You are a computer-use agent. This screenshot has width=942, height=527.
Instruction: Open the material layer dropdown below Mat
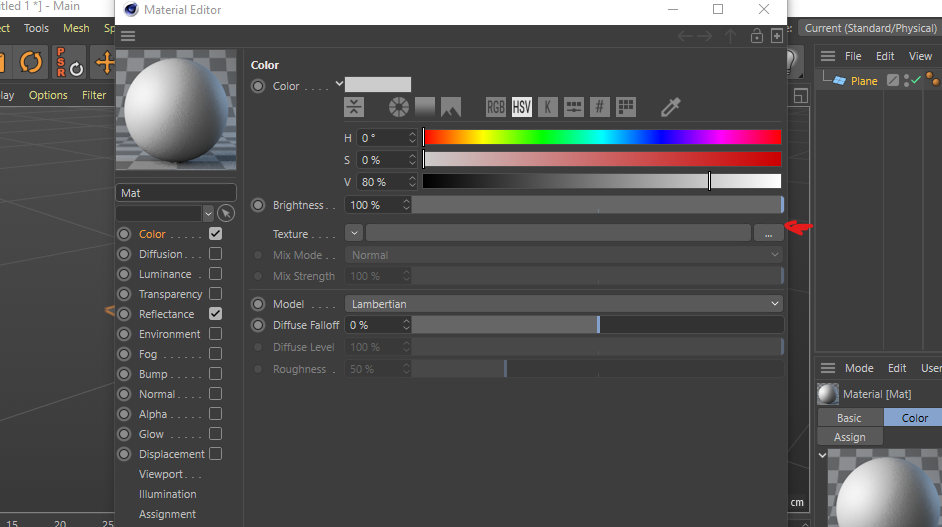coord(208,213)
